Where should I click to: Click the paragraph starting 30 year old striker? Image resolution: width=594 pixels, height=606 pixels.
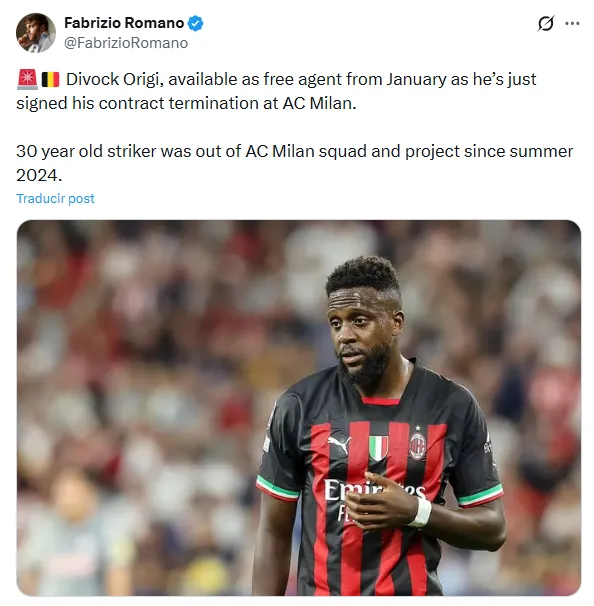point(294,163)
